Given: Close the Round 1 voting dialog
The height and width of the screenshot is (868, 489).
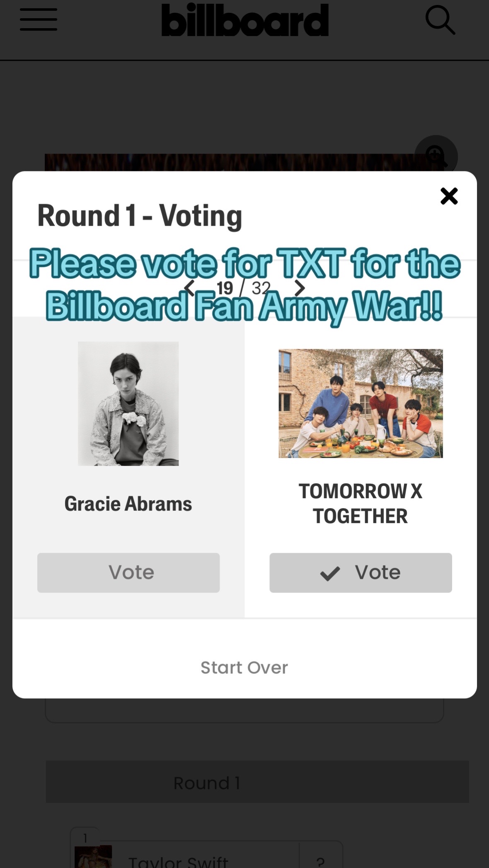Looking at the screenshot, I should [449, 196].
